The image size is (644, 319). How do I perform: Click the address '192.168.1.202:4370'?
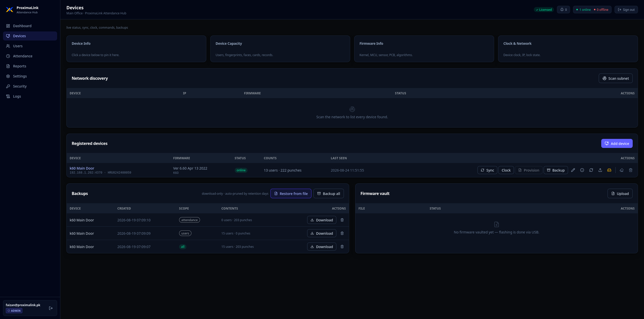point(86,173)
